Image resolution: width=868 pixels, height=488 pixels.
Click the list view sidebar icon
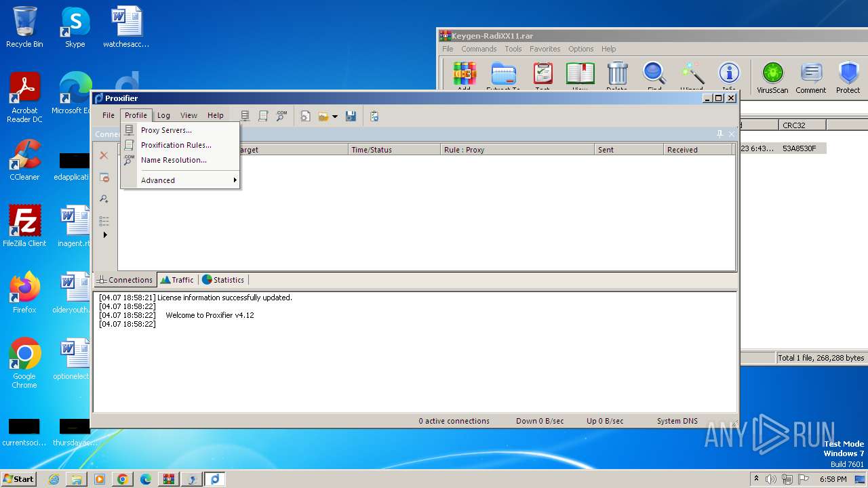pos(104,221)
